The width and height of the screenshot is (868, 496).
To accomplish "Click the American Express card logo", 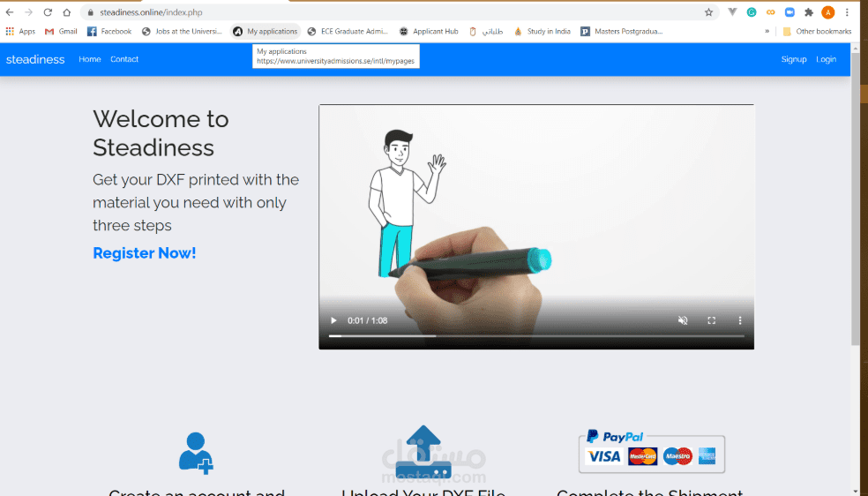I will pyautogui.click(x=707, y=456).
